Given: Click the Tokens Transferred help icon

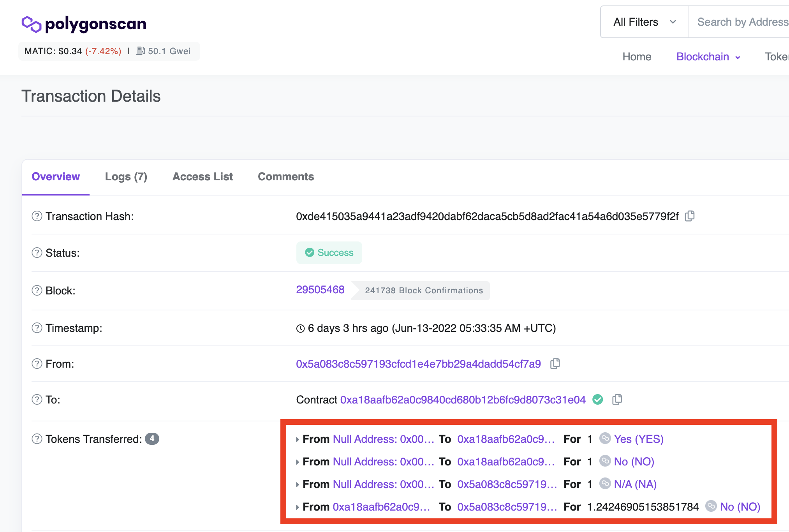Looking at the screenshot, I should click(37, 439).
